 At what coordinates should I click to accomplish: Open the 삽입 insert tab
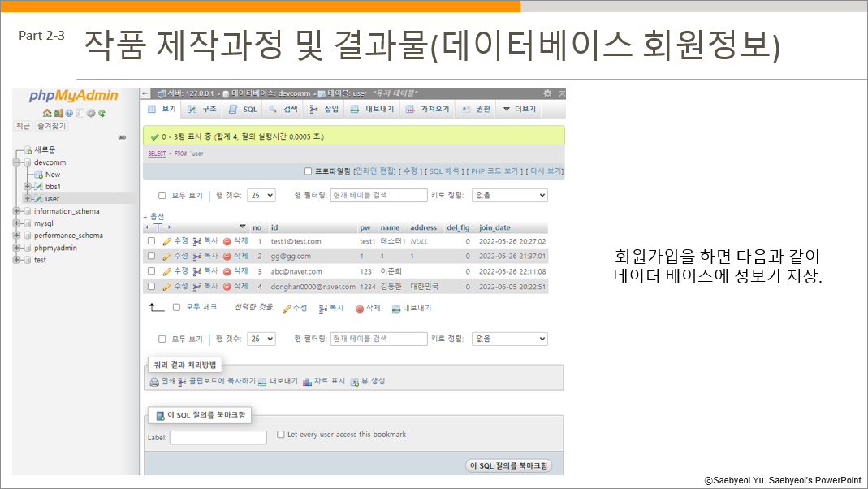[x=325, y=109]
